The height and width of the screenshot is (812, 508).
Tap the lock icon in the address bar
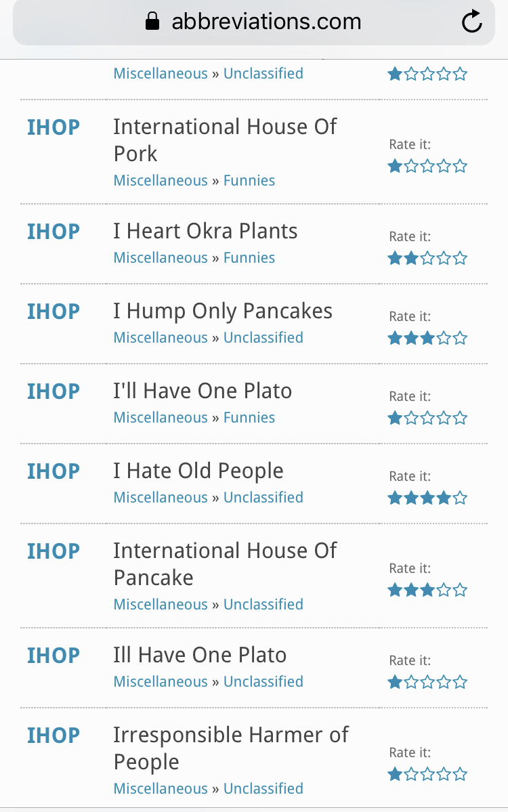[x=152, y=22]
